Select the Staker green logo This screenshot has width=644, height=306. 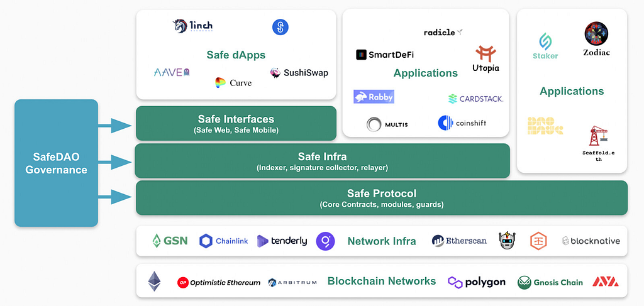[x=545, y=42]
